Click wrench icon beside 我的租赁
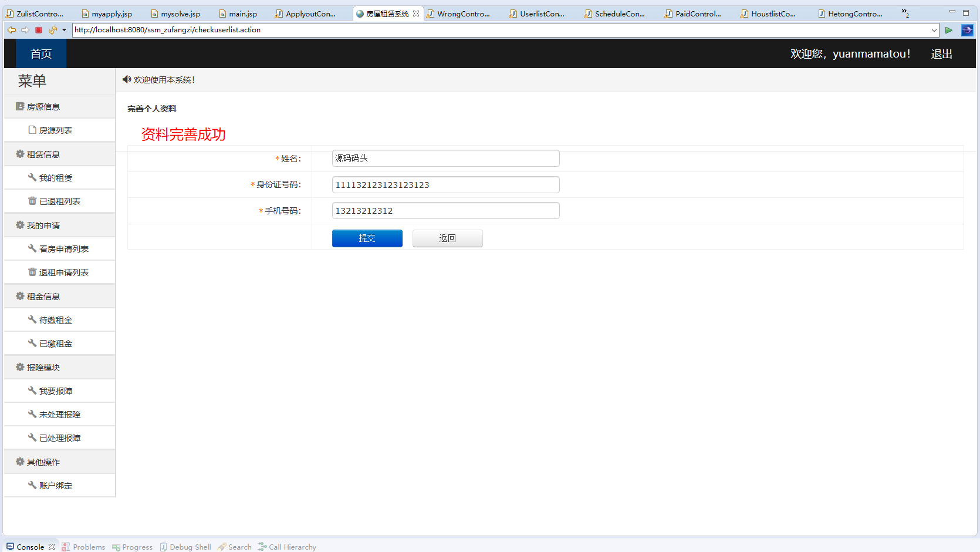 click(32, 177)
